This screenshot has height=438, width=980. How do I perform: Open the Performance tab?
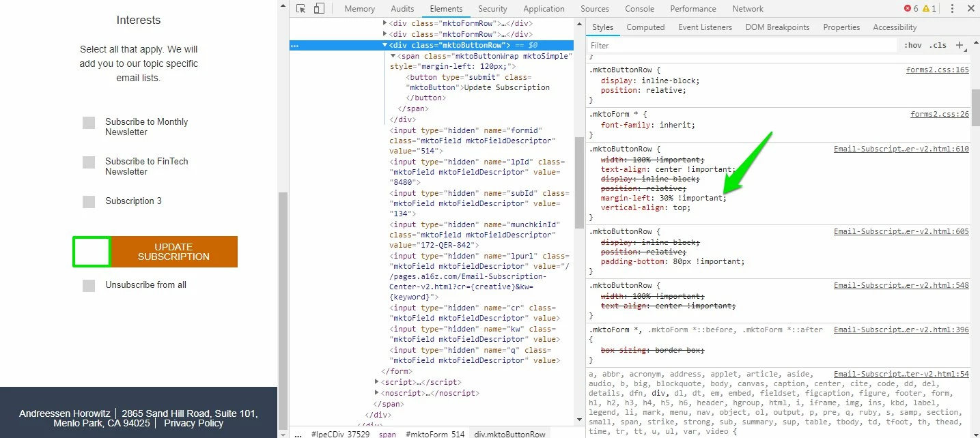[693, 9]
